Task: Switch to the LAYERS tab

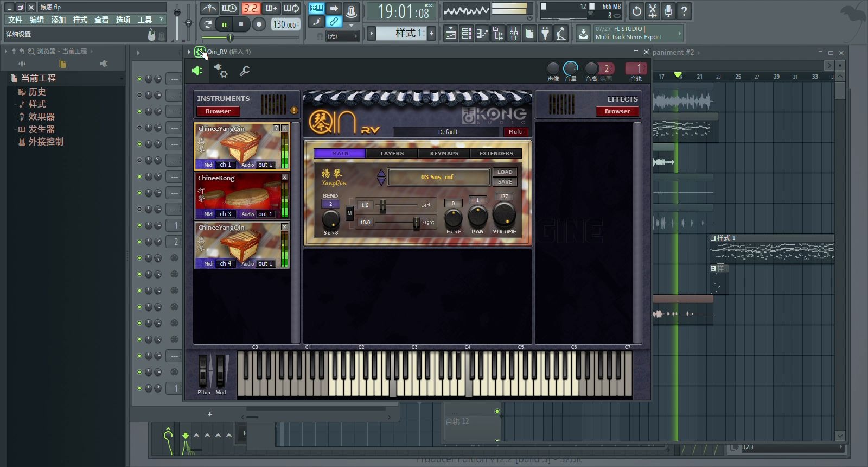Action: [392, 154]
